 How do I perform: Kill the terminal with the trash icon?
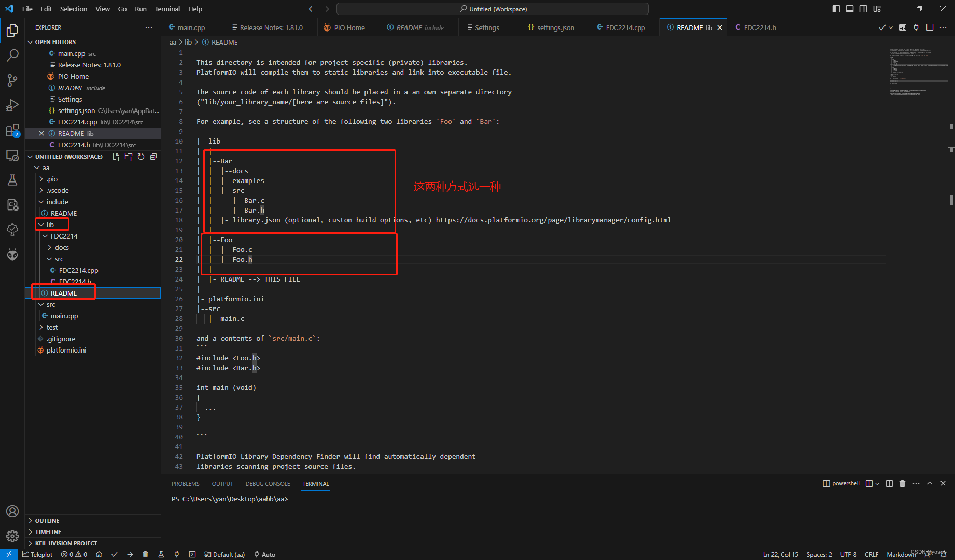tap(902, 483)
